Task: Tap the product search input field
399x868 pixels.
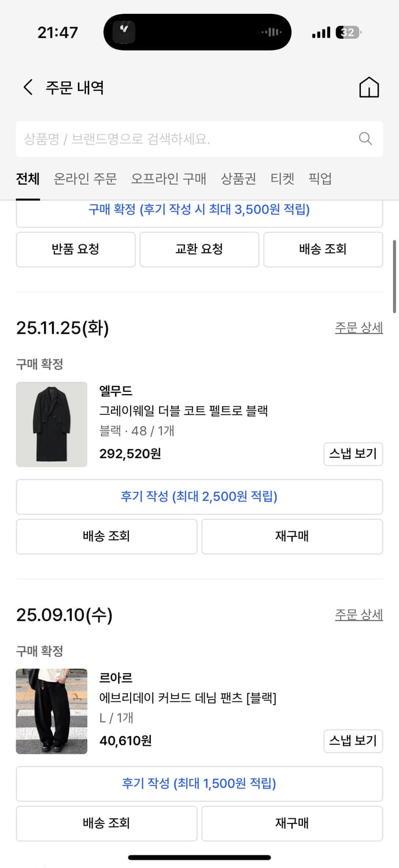Action: pyautogui.click(x=173, y=138)
